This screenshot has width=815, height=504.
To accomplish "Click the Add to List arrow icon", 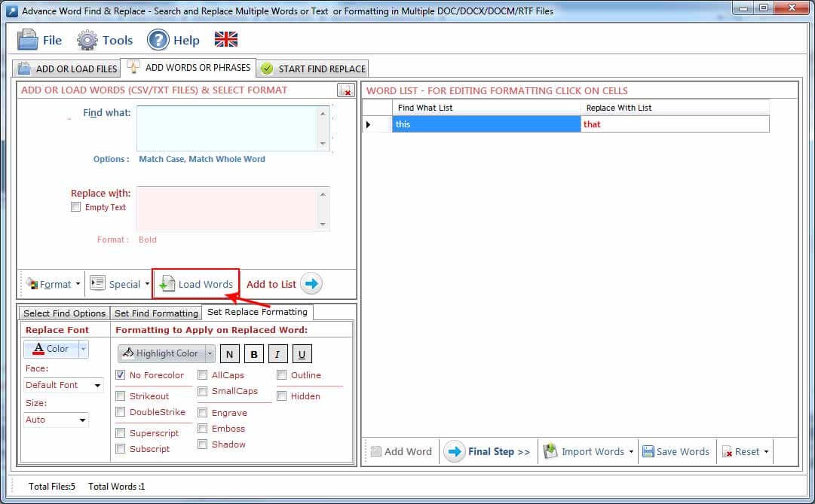I will tap(312, 284).
